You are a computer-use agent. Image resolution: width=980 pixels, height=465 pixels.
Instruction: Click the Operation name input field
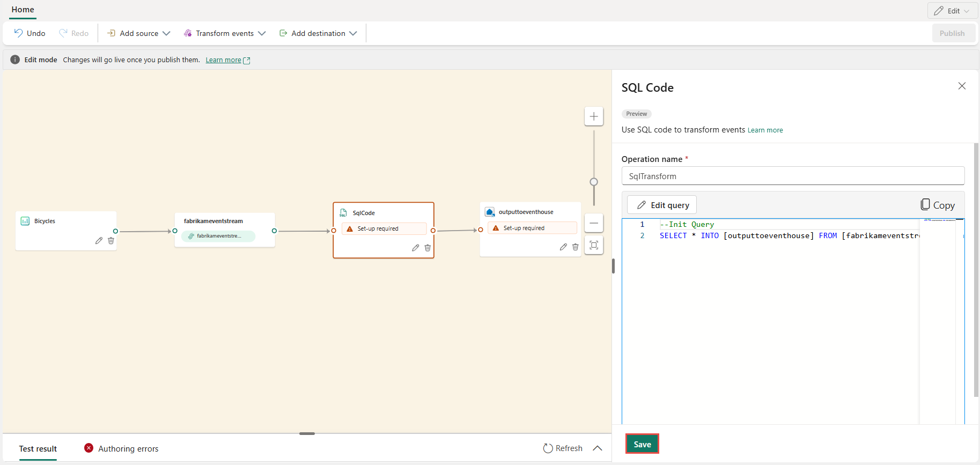(x=793, y=176)
